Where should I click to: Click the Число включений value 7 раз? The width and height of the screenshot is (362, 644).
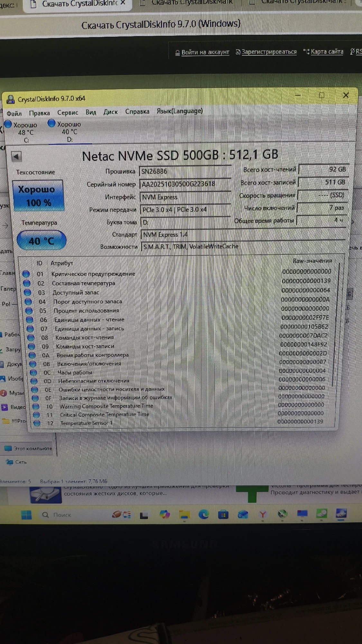pos(321,208)
